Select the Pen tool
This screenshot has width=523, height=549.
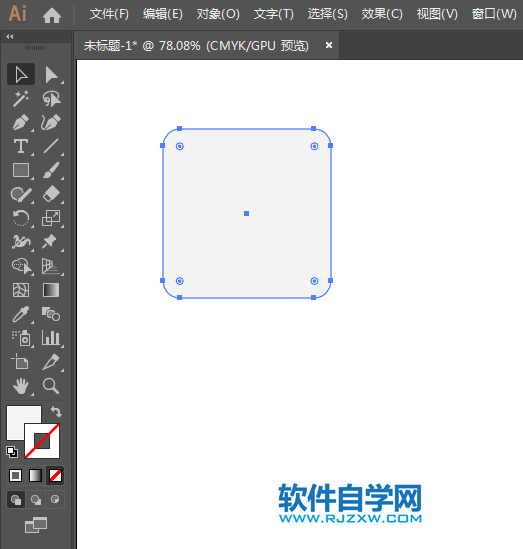click(21, 123)
